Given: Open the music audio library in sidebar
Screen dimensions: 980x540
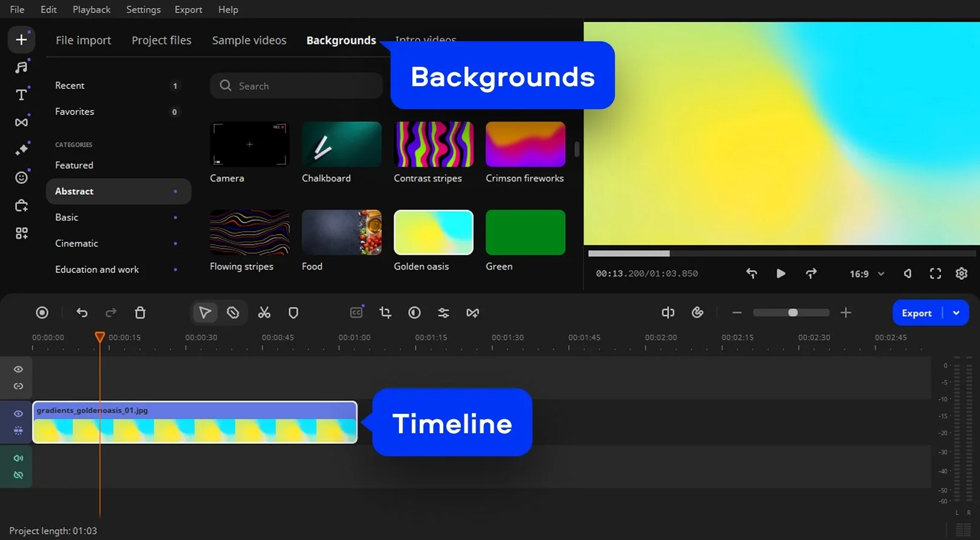Looking at the screenshot, I should coord(21,67).
